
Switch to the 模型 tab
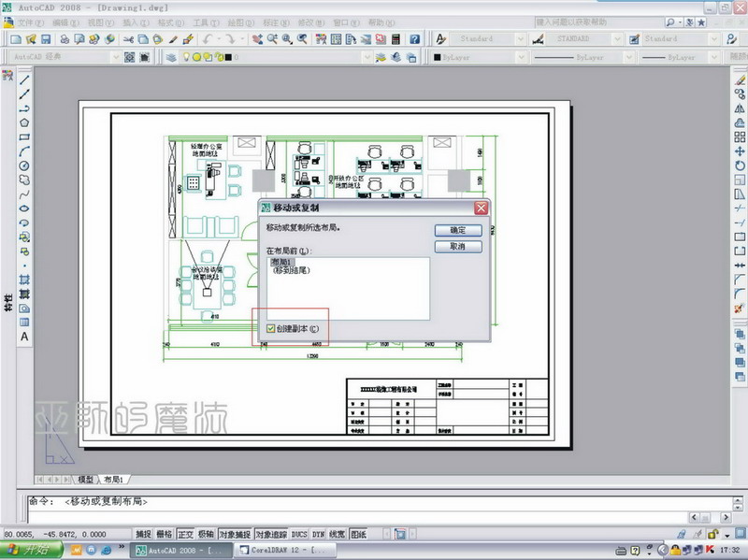pyautogui.click(x=85, y=480)
